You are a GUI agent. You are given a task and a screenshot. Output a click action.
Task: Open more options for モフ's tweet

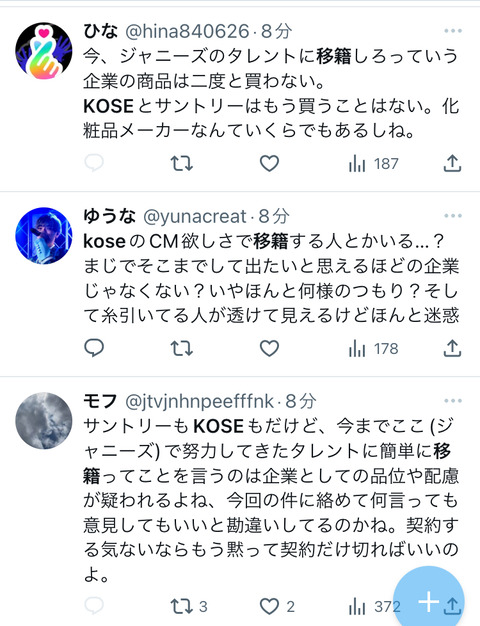[453, 400]
